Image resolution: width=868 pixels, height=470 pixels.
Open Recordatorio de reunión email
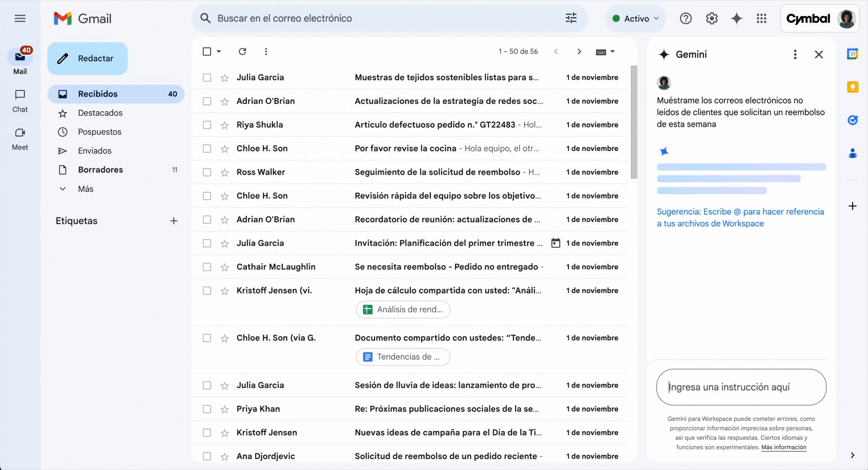click(410, 220)
